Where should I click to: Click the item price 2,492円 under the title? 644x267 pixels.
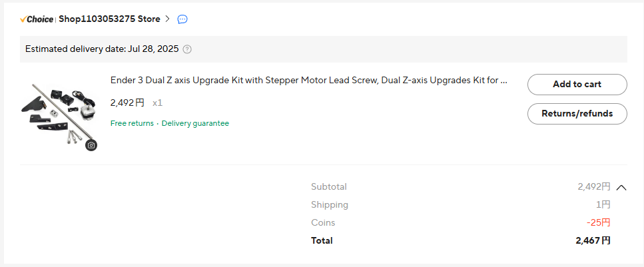(x=127, y=103)
